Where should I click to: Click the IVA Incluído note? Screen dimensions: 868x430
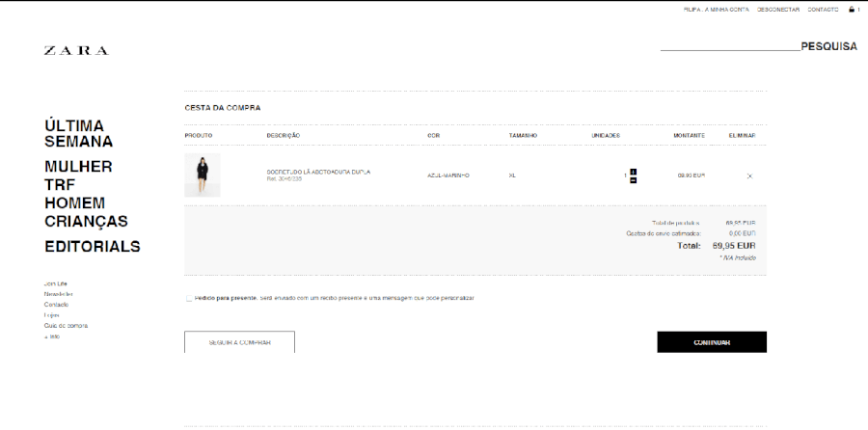(x=738, y=257)
